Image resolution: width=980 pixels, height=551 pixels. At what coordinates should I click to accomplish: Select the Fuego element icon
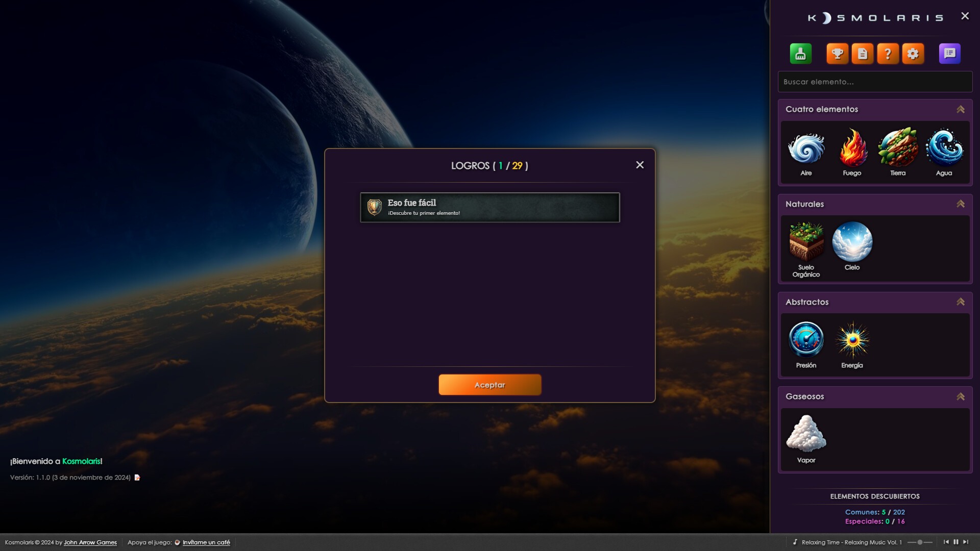(852, 148)
